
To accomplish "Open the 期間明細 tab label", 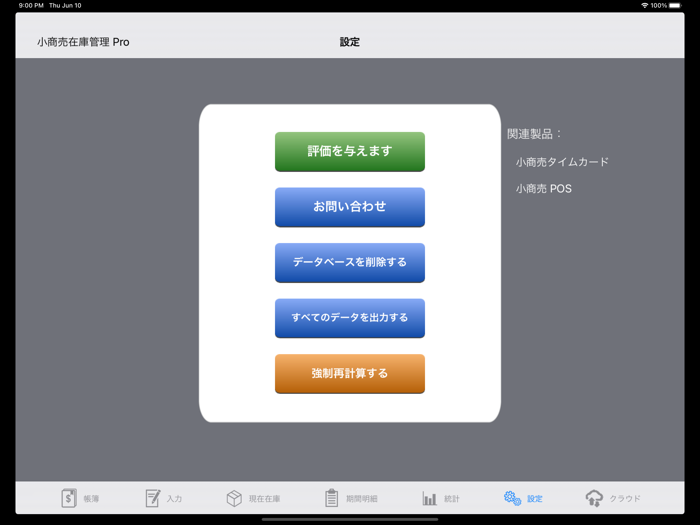I will tap(362, 499).
